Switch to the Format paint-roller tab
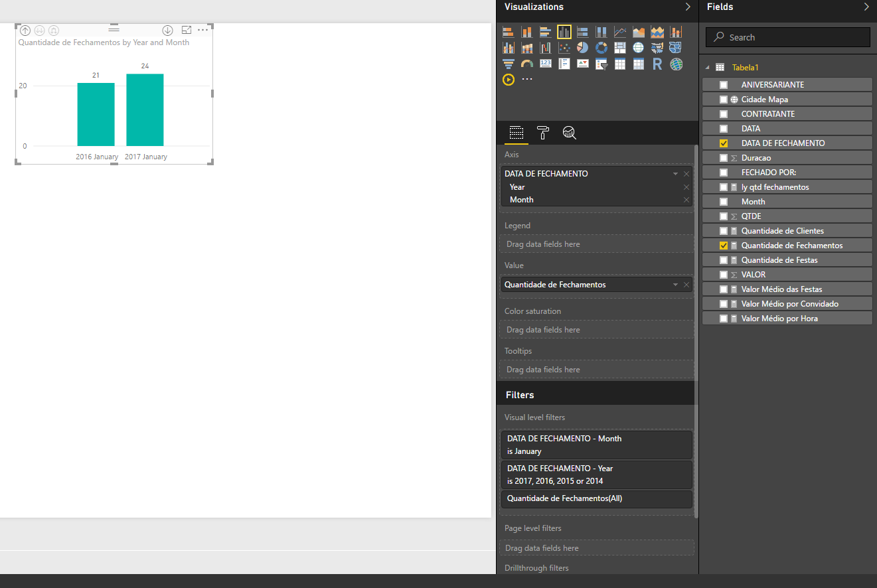877x588 pixels. [542, 133]
